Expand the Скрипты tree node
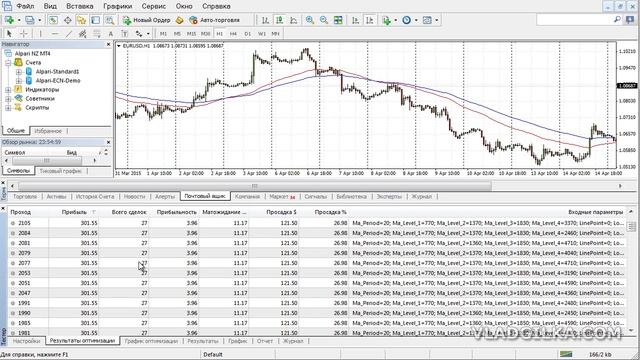 point(8,108)
